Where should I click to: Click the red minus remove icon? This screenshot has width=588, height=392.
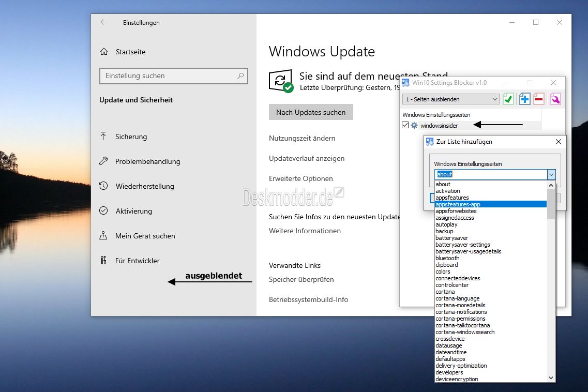click(539, 99)
